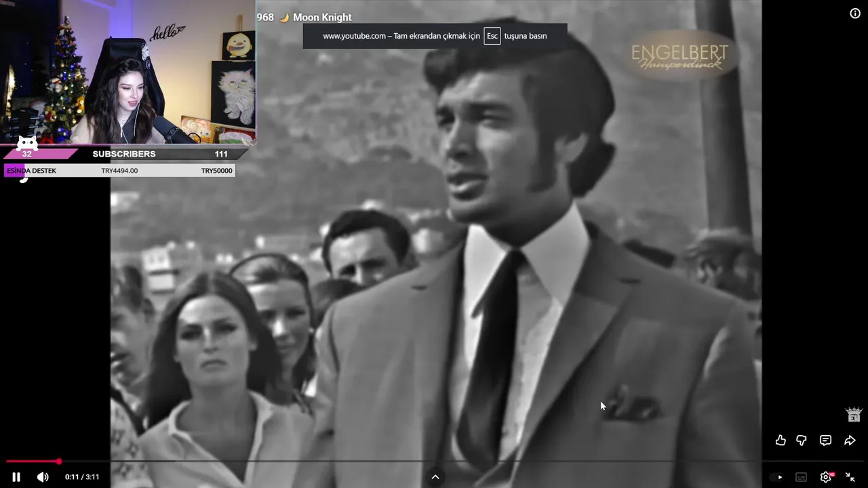Open the comments panel icon
This screenshot has height=488, width=868.
pyautogui.click(x=825, y=441)
